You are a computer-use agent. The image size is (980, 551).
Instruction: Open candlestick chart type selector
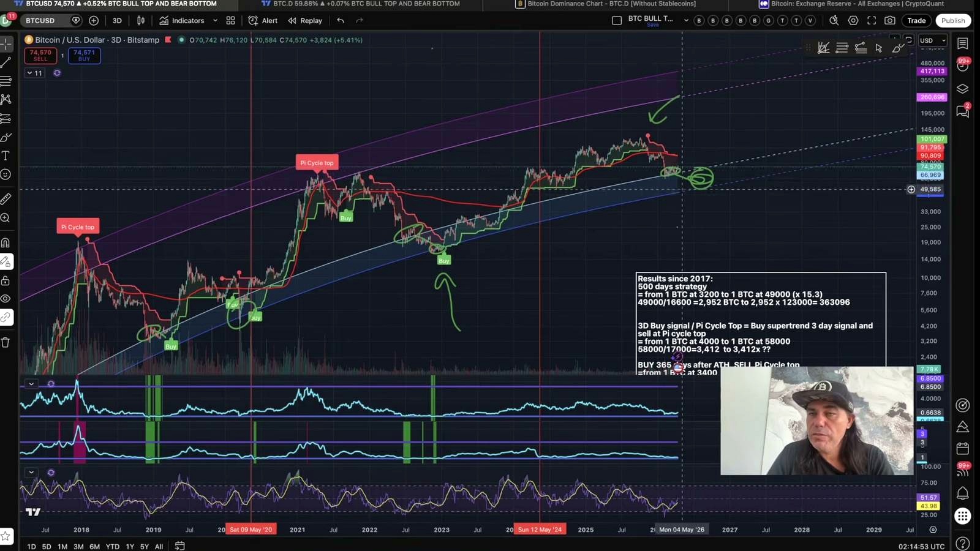point(141,21)
